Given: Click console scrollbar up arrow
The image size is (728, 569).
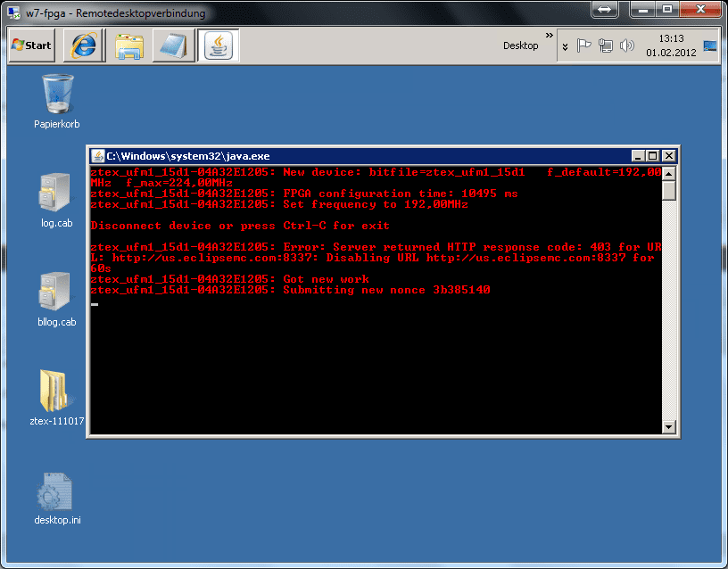Looking at the screenshot, I should pos(668,173).
